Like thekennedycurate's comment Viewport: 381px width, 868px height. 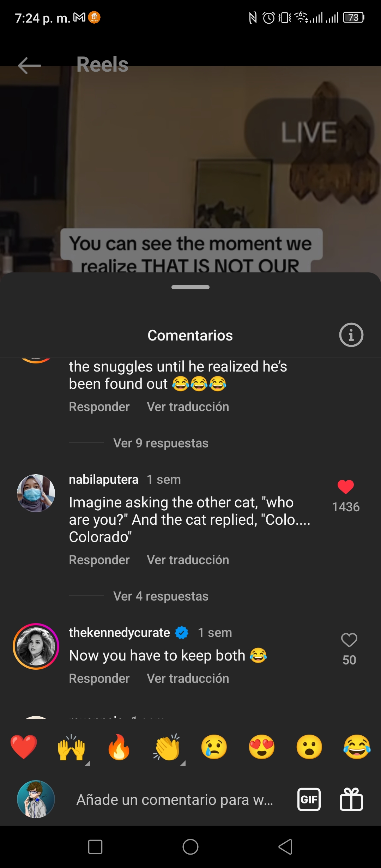pos(349,640)
